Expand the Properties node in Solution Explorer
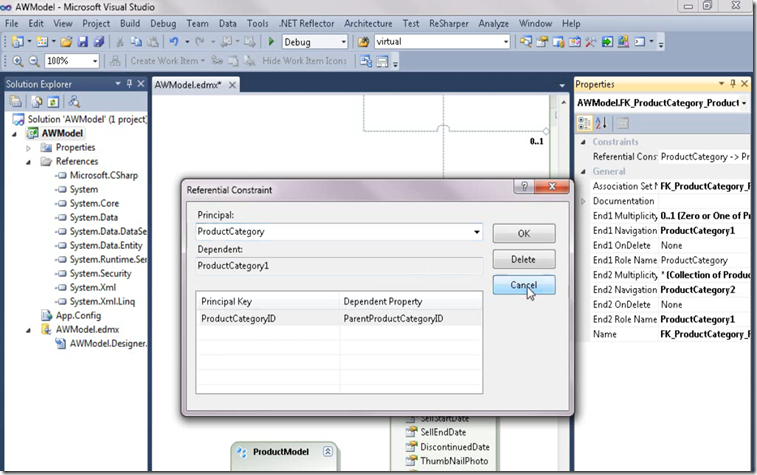The height and width of the screenshot is (475, 757). pos(28,148)
